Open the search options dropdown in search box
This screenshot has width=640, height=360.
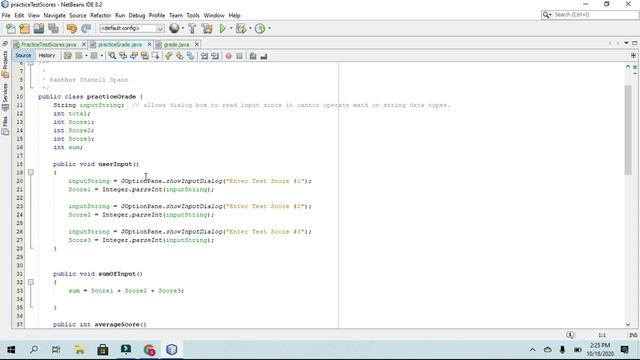547,15
